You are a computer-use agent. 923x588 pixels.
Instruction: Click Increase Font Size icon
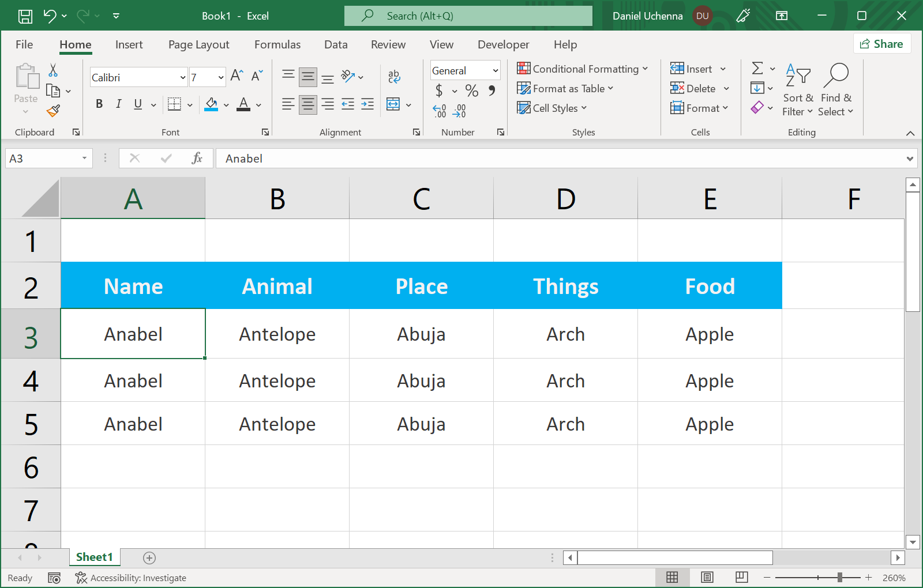click(x=237, y=76)
